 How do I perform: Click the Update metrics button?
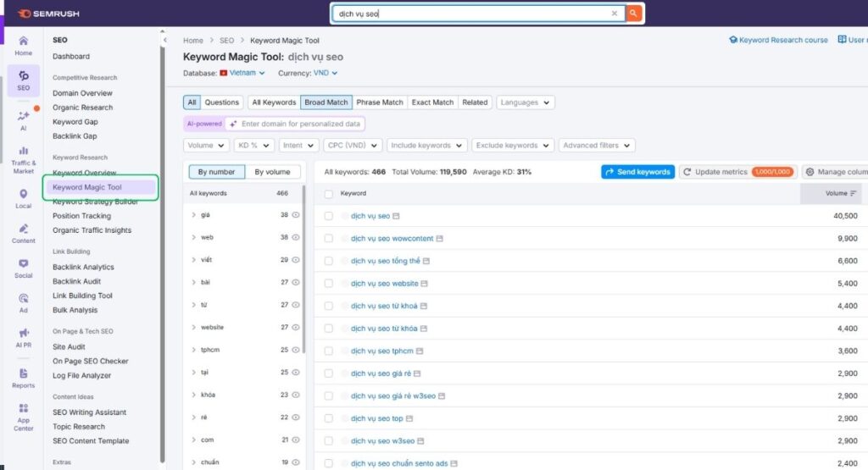point(738,172)
